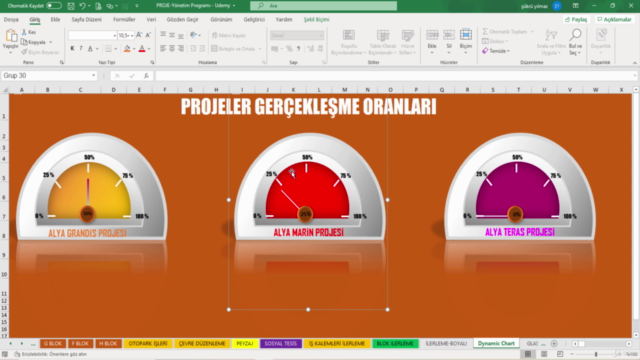The image size is (640, 360).
Task: Select the ALYA GRANDIS PROJESİ gauge
Action: [91, 187]
